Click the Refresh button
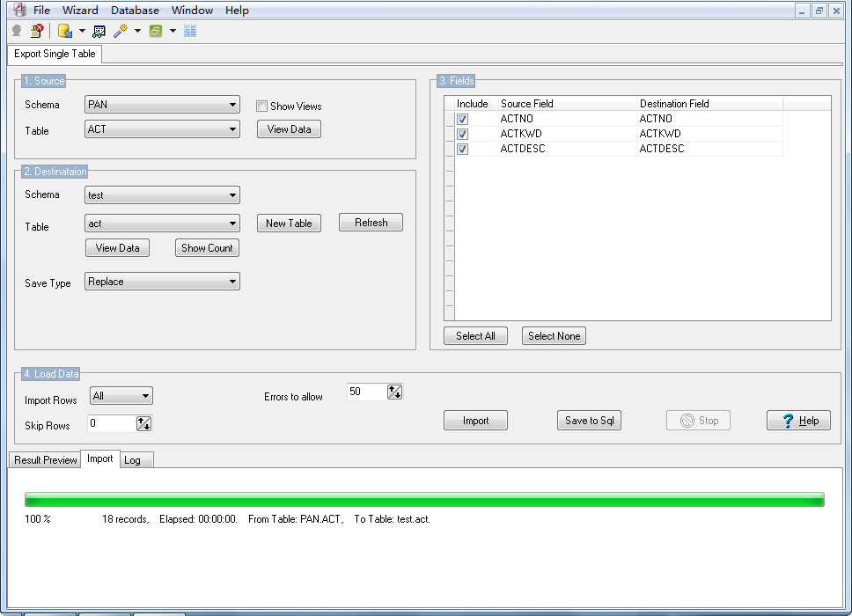The width and height of the screenshot is (852, 616). pyautogui.click(x=371, y=223)
